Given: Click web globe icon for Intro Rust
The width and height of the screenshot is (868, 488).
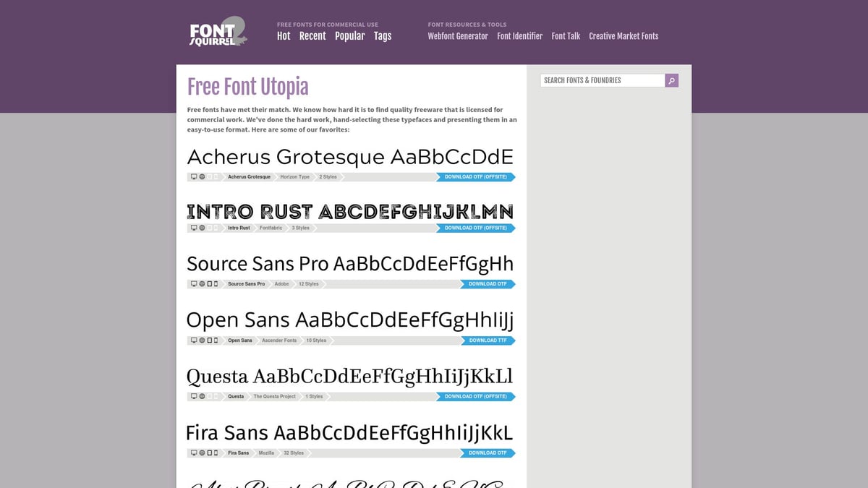Looking at the screenshot, I should coord(202,228).
